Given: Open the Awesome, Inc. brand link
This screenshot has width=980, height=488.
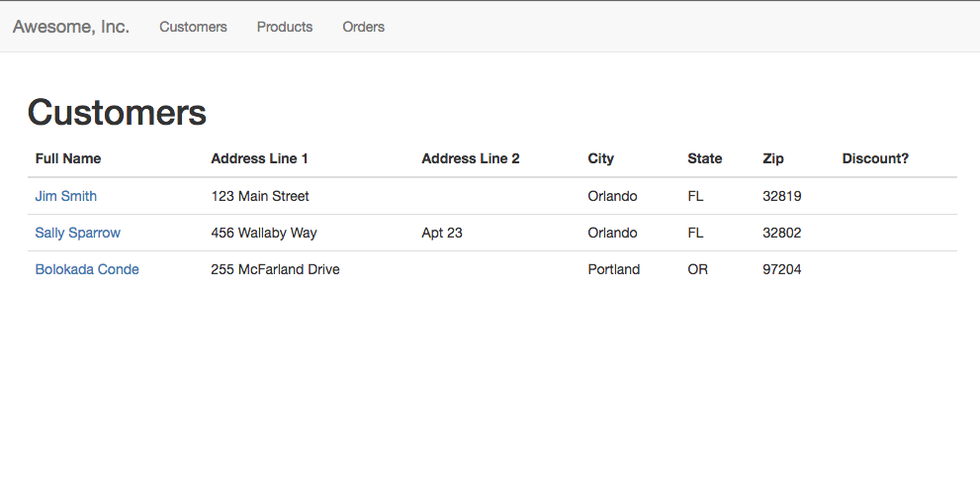Looking at the screenshot, I should [x=70, y=27].
